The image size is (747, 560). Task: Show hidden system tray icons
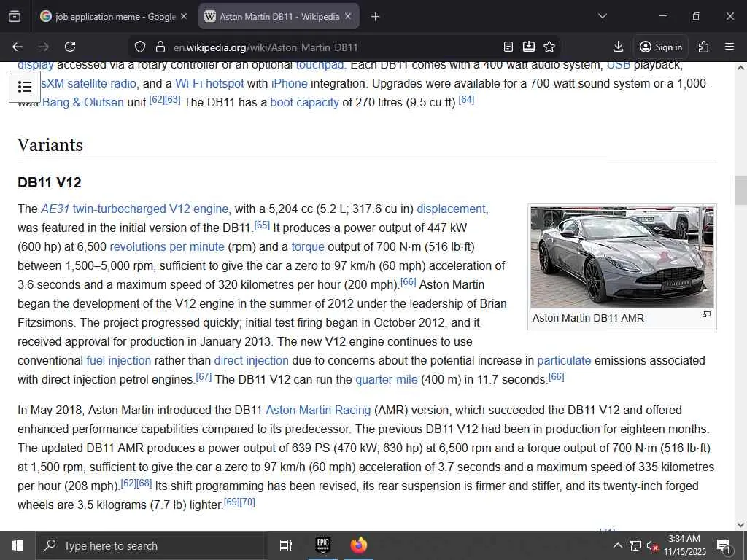tap(617, 545)
